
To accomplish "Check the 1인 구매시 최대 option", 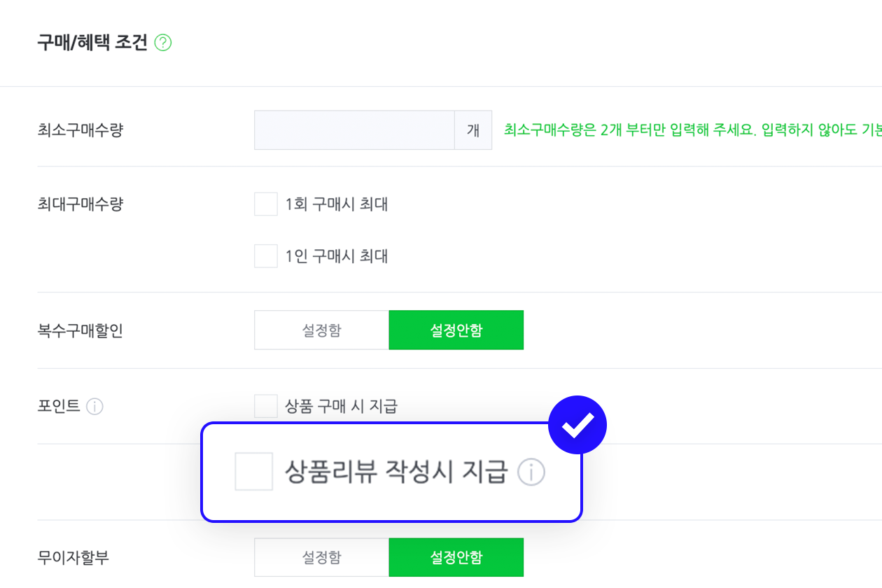I will pyautogui.click(x=266, y=256).
